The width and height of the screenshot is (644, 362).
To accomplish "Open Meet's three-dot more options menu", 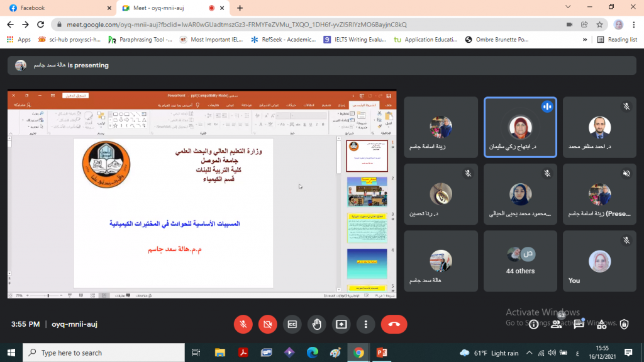I will click(365, 324).
